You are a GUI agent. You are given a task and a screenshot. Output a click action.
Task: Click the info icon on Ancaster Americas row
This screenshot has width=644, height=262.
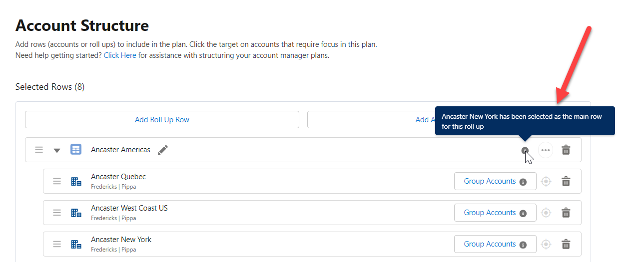(x=525, y=150)
